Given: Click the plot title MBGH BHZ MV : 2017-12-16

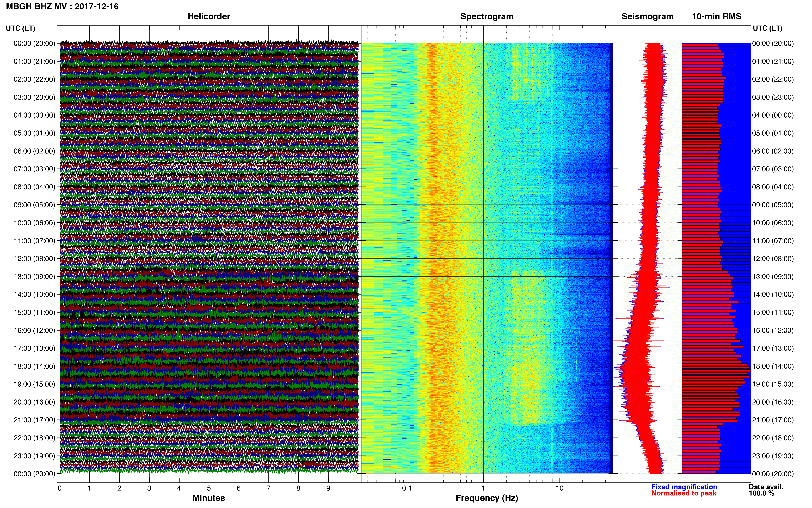Looking at the screenshot, I should coord(62,6).
